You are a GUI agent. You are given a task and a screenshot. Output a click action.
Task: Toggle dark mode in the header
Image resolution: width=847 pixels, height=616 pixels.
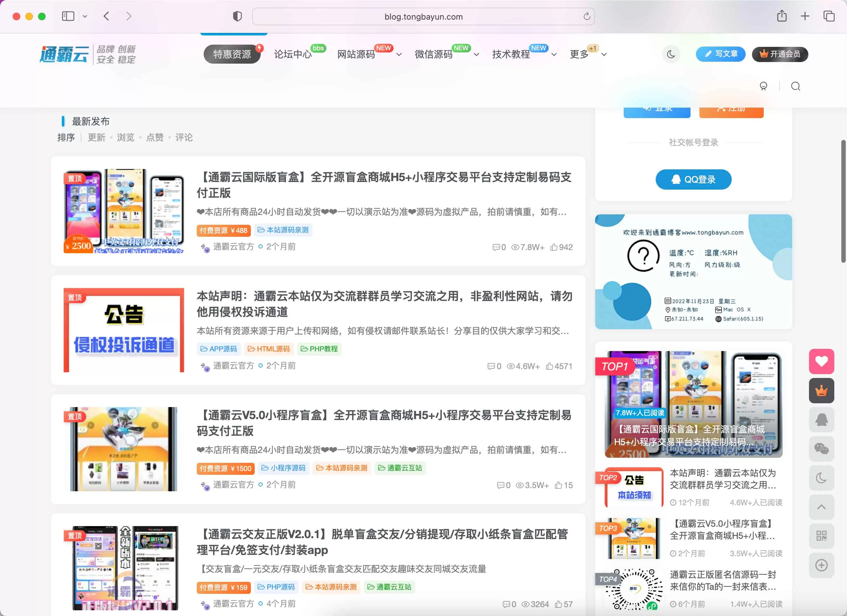point(671,54)
